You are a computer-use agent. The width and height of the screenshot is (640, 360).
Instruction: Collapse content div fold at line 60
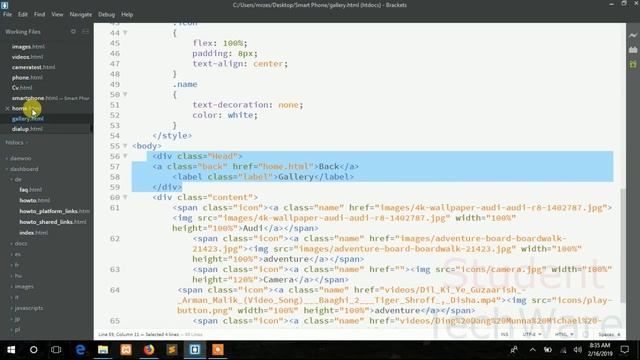coord(125,197)
